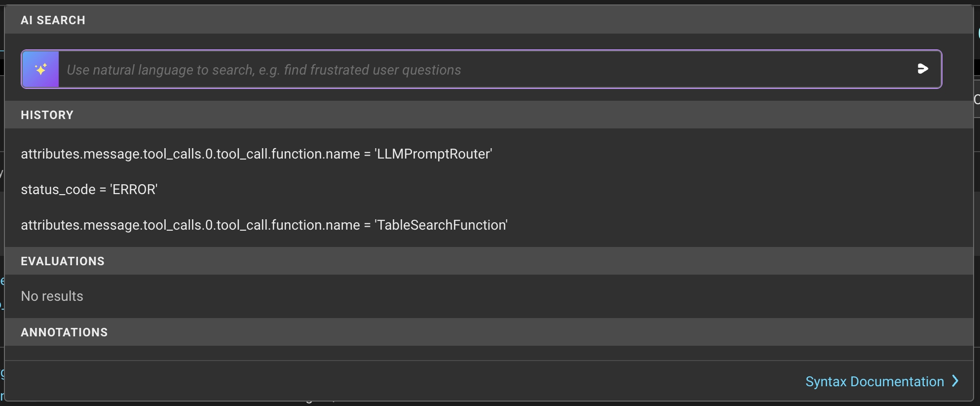Click the footer bar next to Syntax Documentation
The height and width of the screenshot is (406, 980).
pyautogui.click(x=395, y=381)
